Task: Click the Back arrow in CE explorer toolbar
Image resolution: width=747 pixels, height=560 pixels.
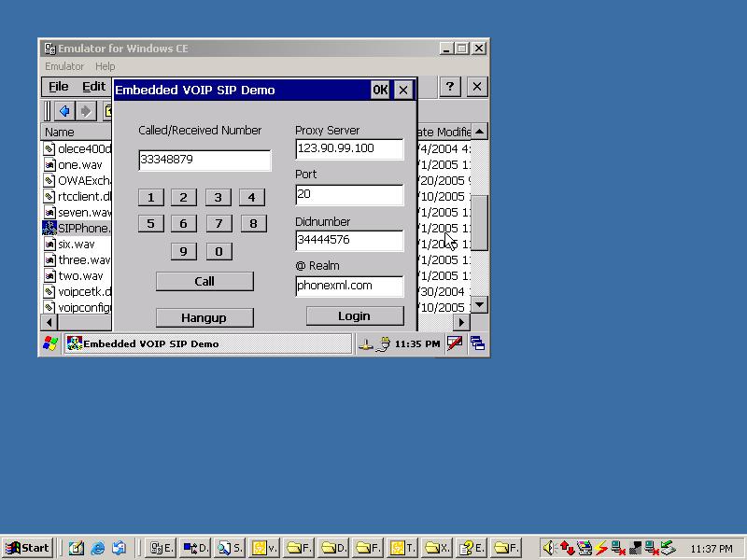Action: pyautogui.click(x=64, y=111)
